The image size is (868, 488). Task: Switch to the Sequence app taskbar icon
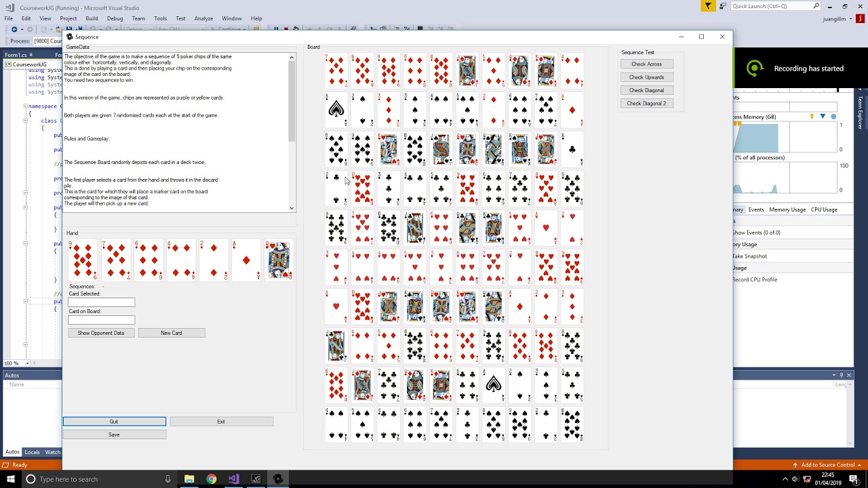pos(277,479)
